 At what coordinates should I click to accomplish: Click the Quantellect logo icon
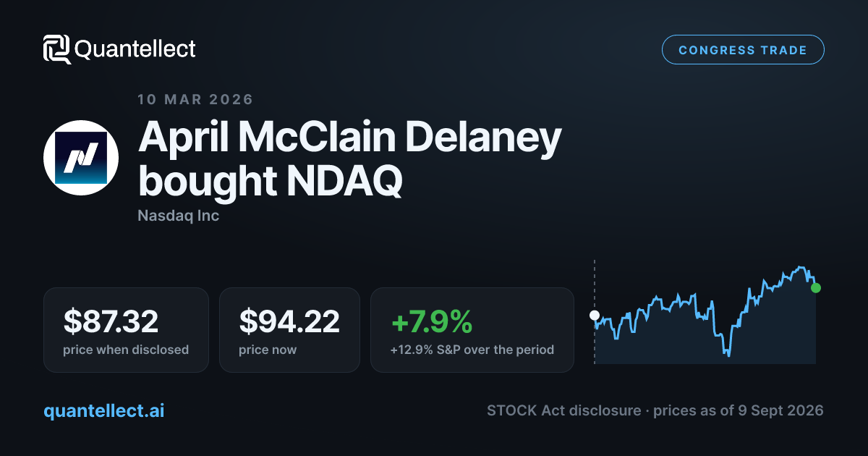click(x=57, y=49)
